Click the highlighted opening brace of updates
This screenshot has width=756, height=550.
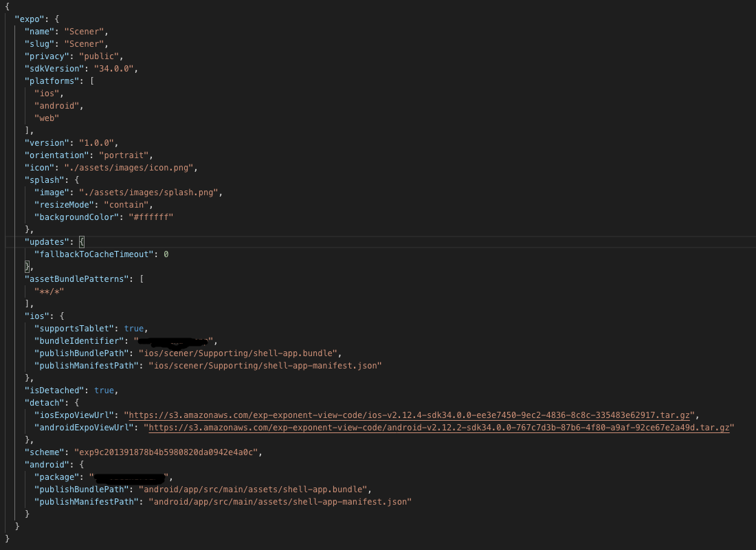point(80,241)
